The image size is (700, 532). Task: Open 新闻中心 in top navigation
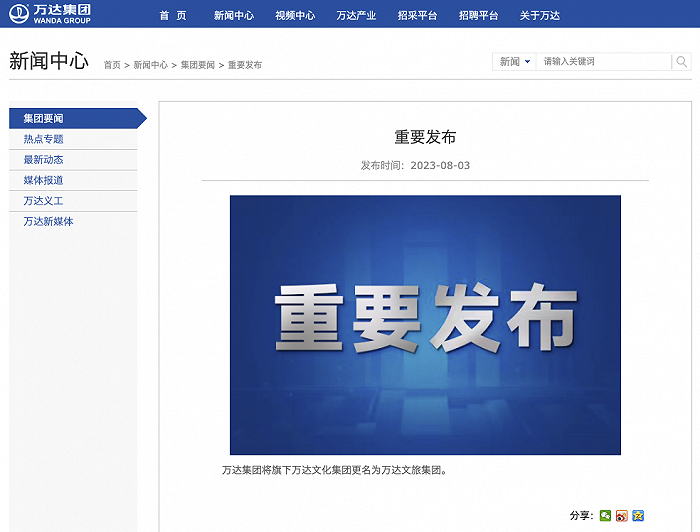point(234,16)
